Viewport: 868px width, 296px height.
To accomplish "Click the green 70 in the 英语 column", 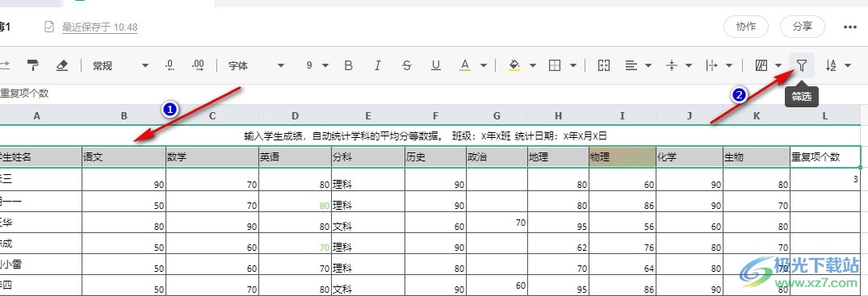I will 295,244.
